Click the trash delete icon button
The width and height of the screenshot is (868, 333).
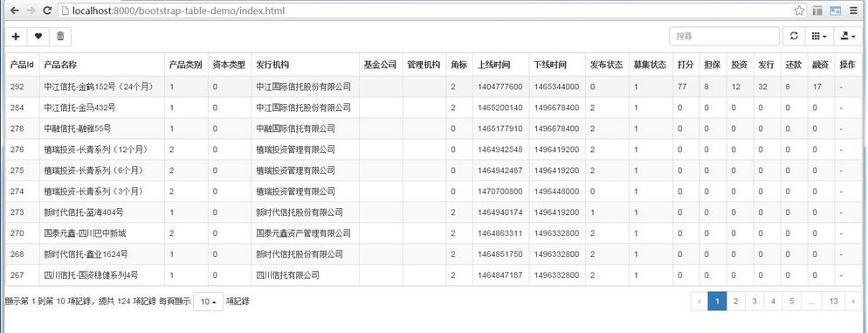tap(60, 36)
